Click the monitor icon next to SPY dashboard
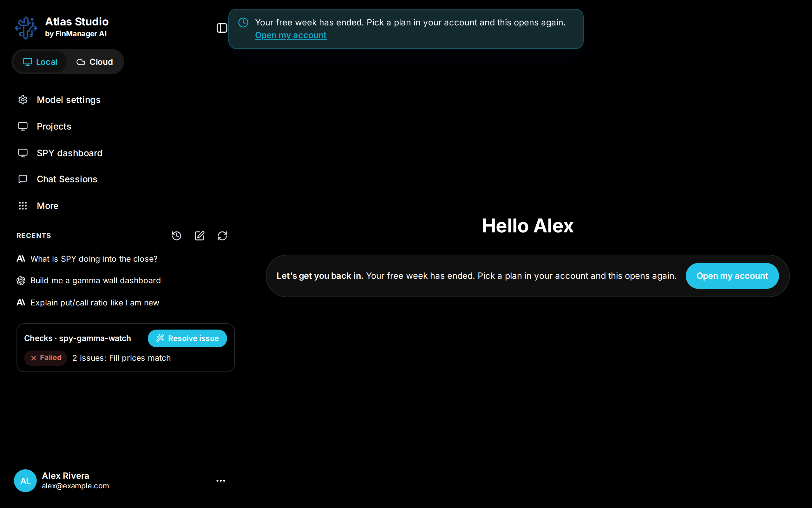This screenshot has height=508, width=812. tap(23, 153)
